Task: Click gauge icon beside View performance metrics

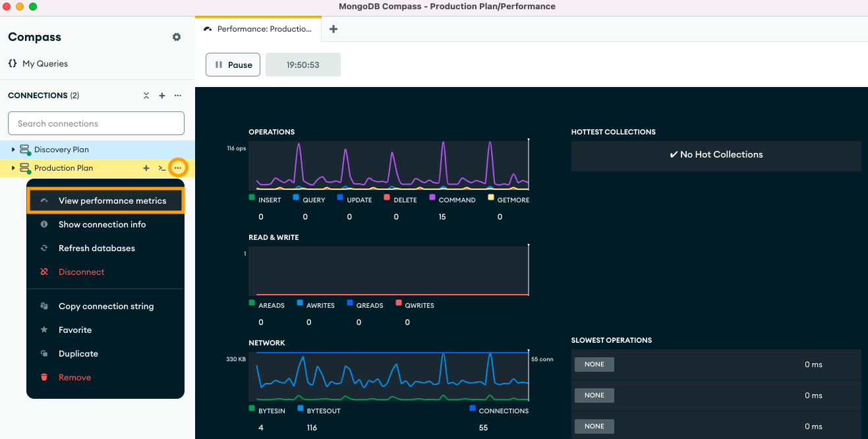Action: pyautogui.click(x=44, y=201)
